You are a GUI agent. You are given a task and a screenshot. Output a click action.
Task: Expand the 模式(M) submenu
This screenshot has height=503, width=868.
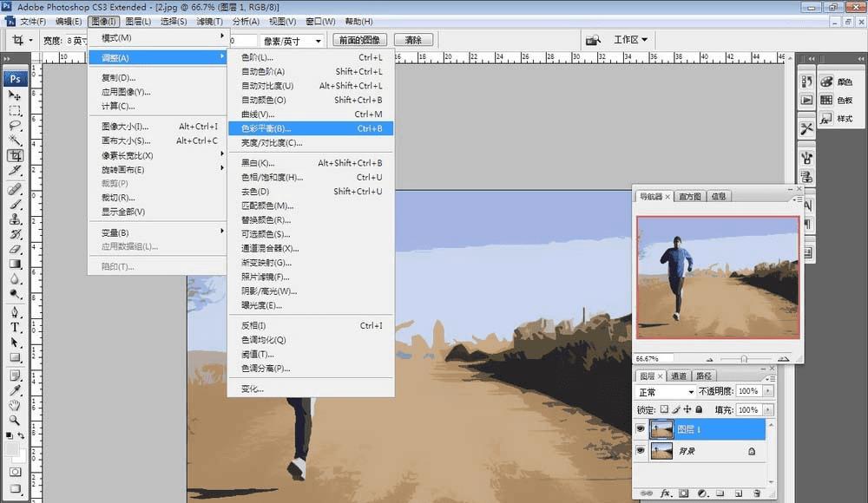[x=158, y=37]
